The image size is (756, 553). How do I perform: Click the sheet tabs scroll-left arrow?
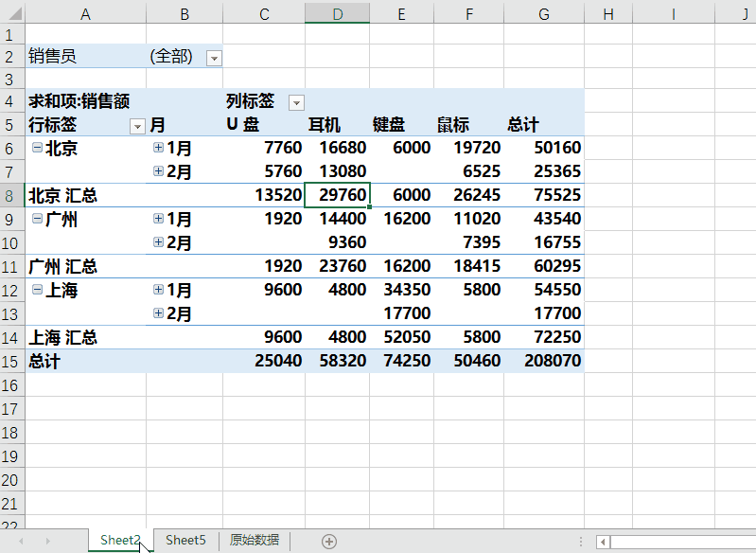[21, 541]
